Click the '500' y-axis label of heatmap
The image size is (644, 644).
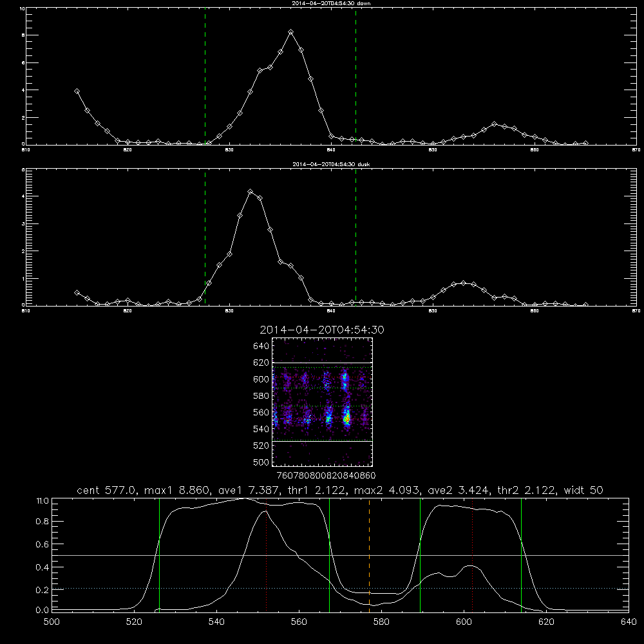coord(261,462)
